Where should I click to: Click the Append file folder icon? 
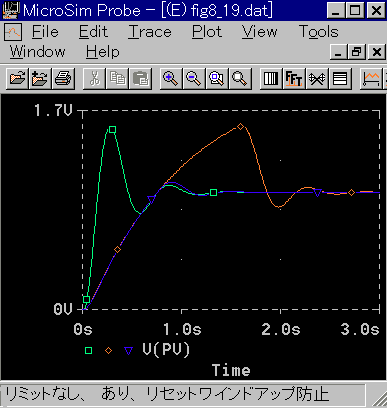[40, 79]
